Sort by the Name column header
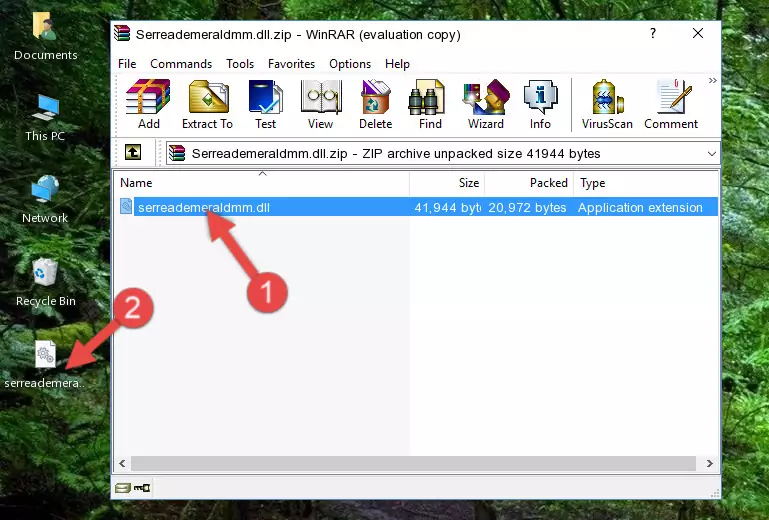 [262, 183]
